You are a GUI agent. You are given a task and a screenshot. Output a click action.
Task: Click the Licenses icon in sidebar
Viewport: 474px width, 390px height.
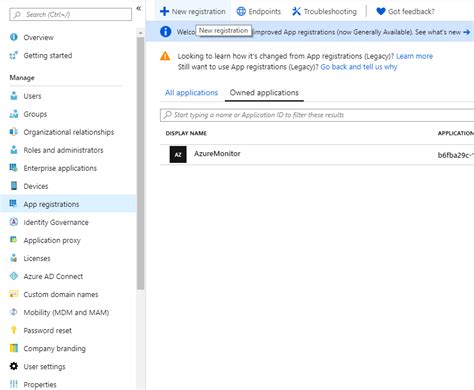point(14,258)
